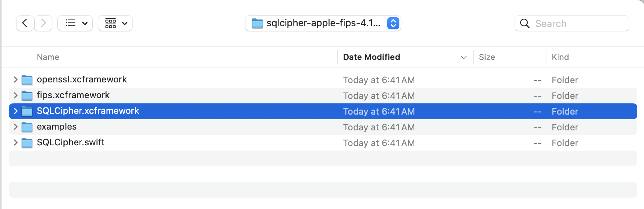
Task: Select the SQLCipher.xcframework folder icon
Action: [x=27, y=111]
